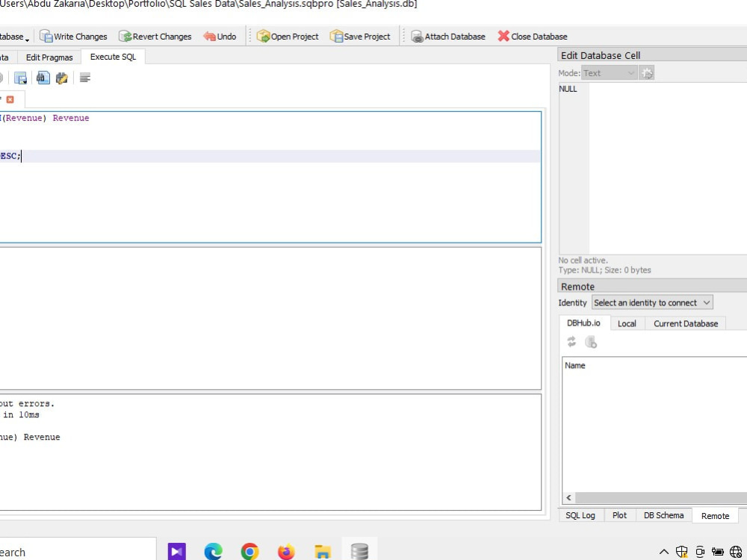Click the Remote panel title bar
The width and height of the screenshot is (747, 560).
pyautogui.click(x=652, y=286)
